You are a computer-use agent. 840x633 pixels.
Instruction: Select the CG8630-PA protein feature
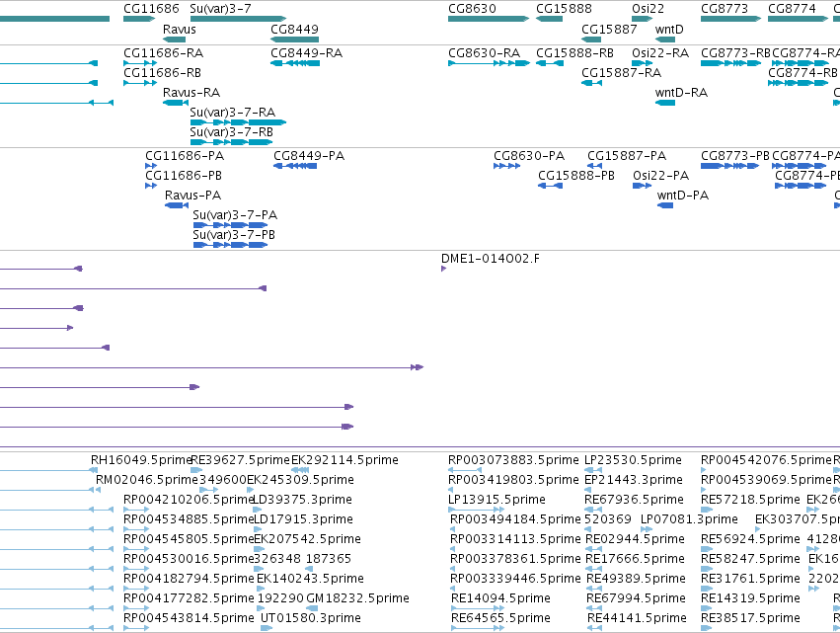coord(506,166)
